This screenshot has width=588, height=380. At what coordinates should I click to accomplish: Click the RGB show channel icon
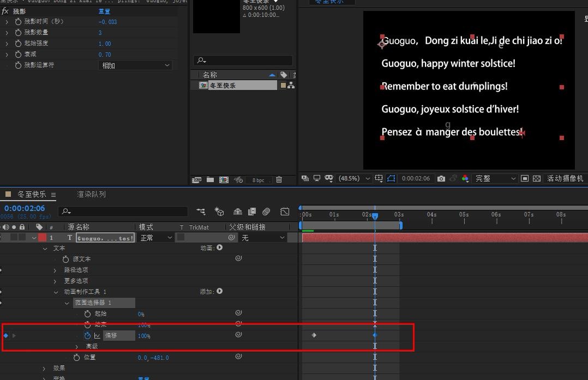tap(465, 178)
